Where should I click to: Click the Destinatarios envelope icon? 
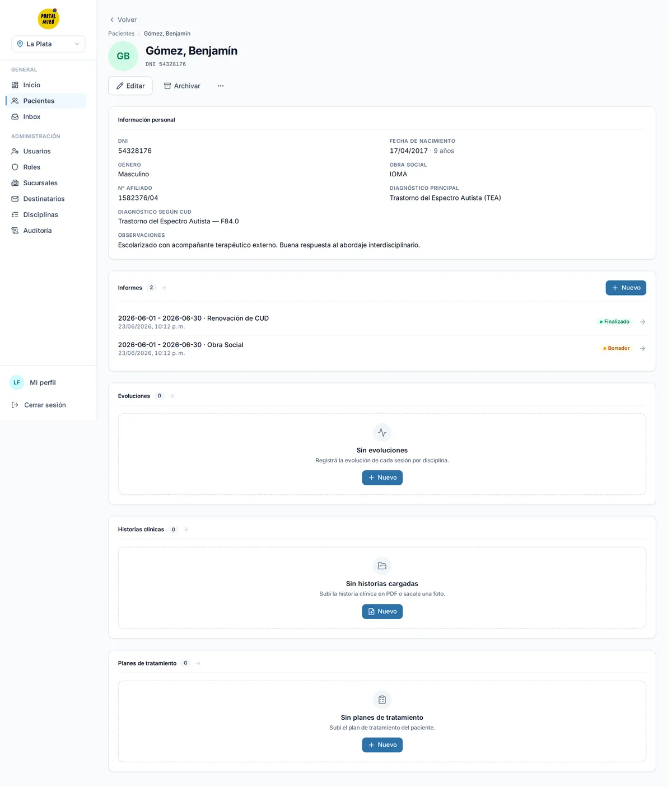(x=15, y=199)
